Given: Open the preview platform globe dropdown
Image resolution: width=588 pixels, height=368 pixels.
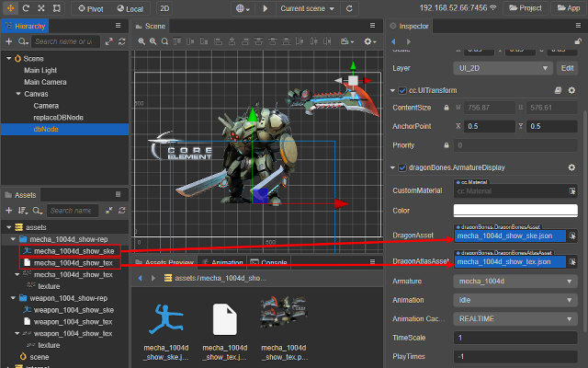Looking at the screenshot, I should point(243,8).
